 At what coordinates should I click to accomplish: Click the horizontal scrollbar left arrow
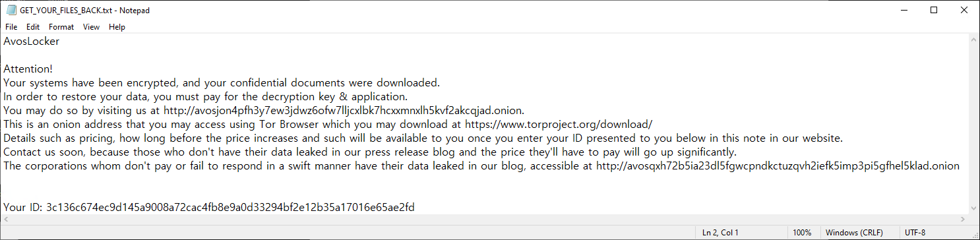coord(6,219)
